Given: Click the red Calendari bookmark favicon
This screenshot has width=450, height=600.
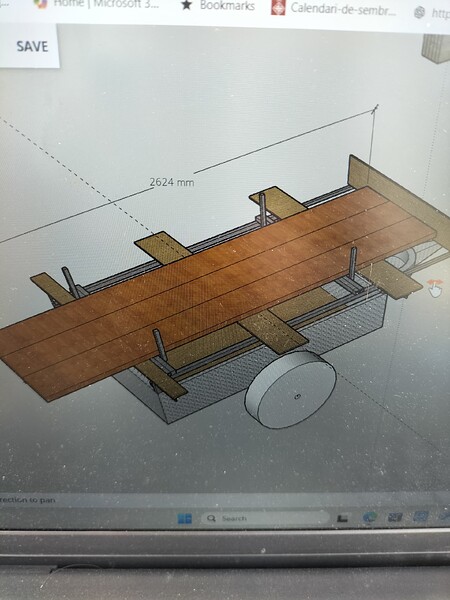Looking at the screenshot, I should 278,8.
